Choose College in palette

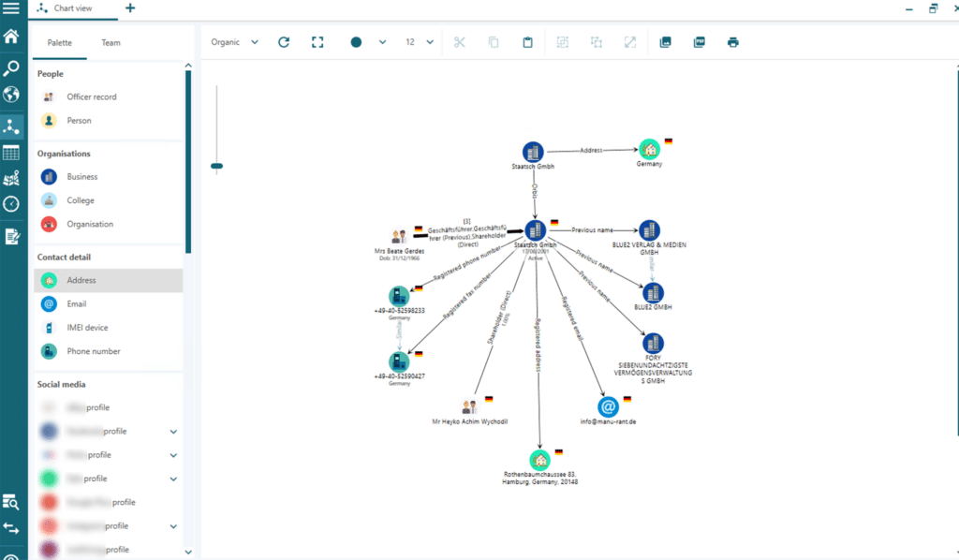[109, 200]
